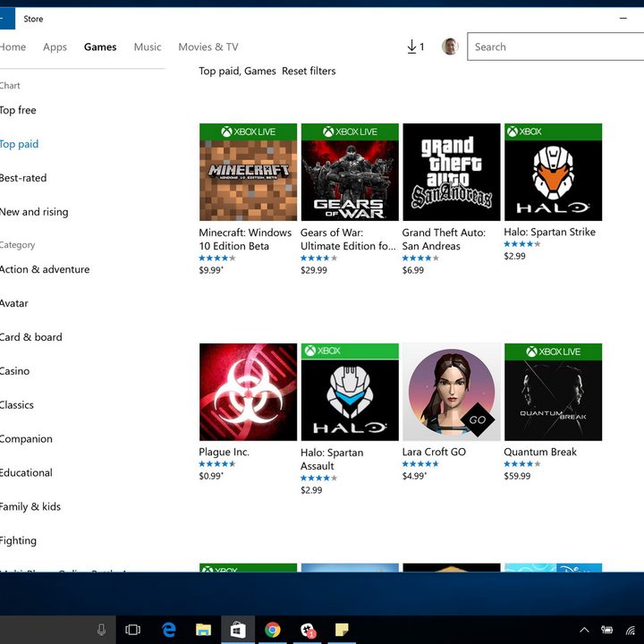
Task: Click the Minecraft: Windows 10 Edition Beta title
Action: [x=245, y=239]
